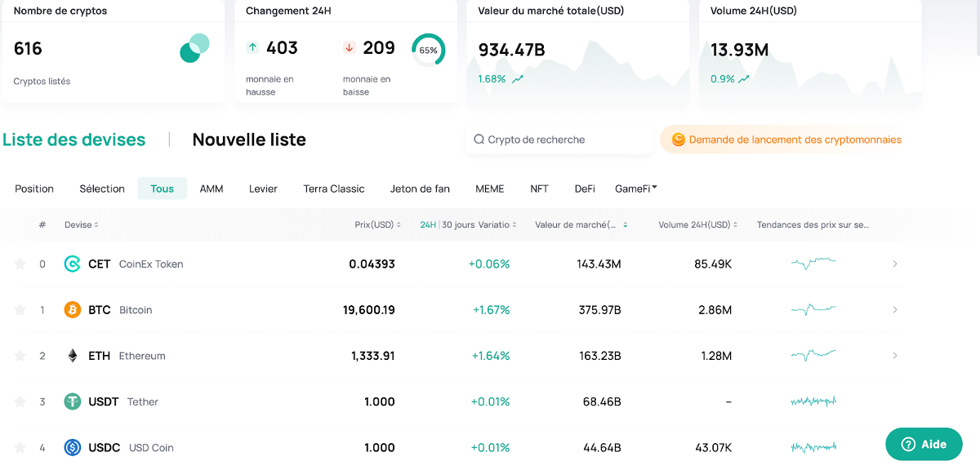Image resolution: width=980 pixels, height=470 pixels.
Task: Click ETH 24H change +1.64%
Action: pos(491,356)
